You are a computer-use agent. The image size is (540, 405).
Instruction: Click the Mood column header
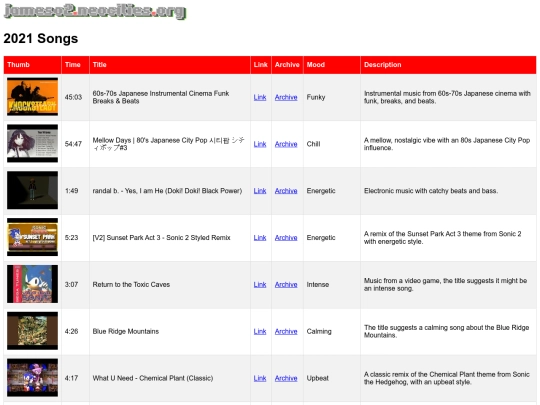coord(332,65)
